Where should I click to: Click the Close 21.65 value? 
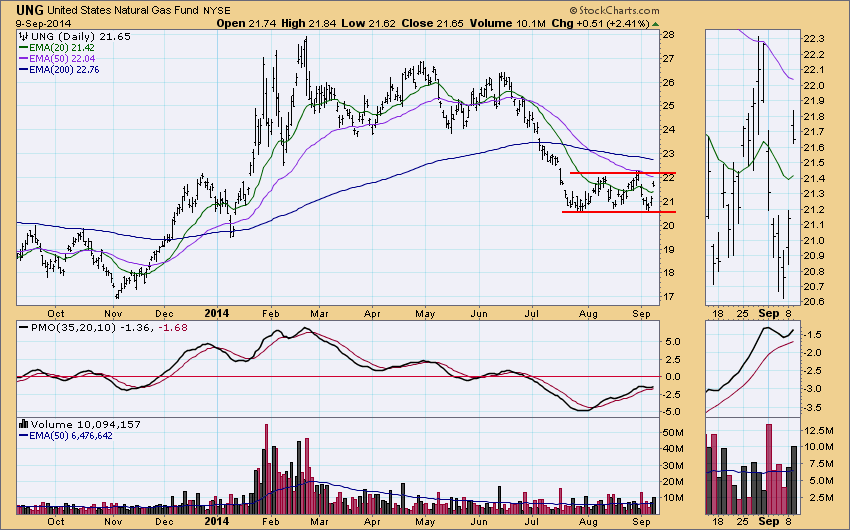[x=432, y=23]
